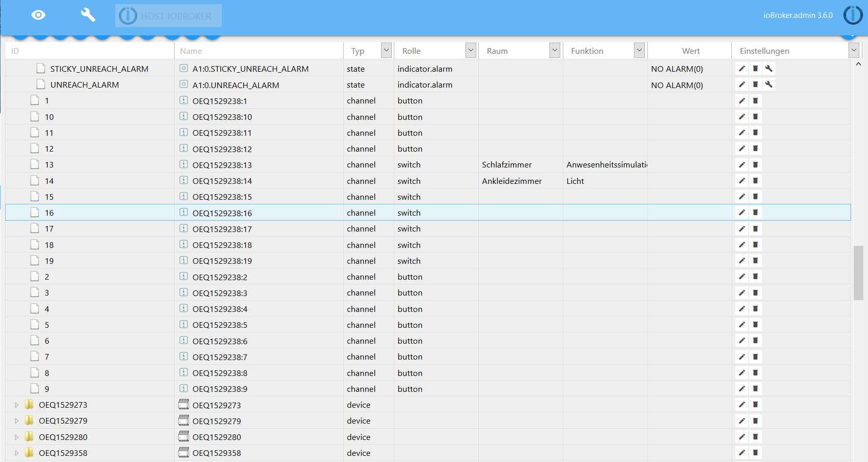
Task: Click the OEQ1529280 device name cell
Action: tap(217, 437)
